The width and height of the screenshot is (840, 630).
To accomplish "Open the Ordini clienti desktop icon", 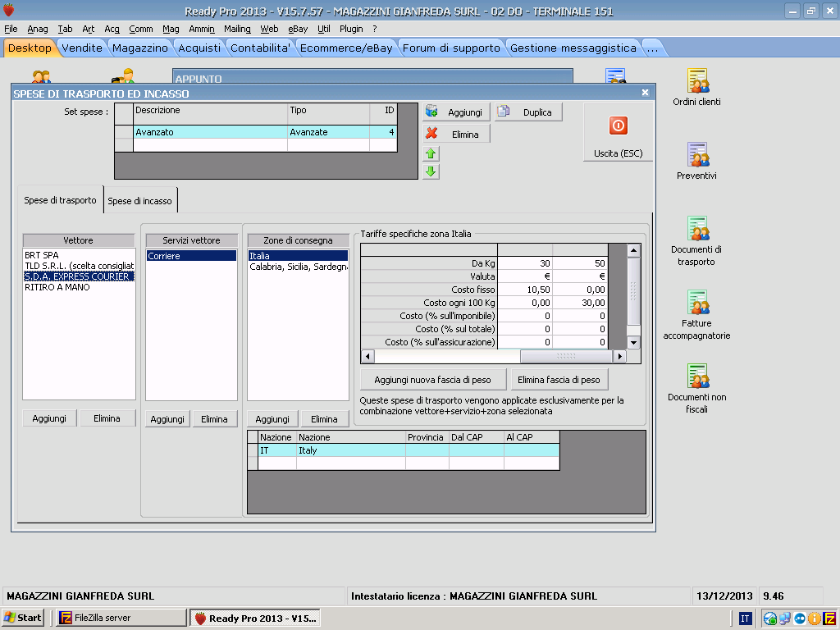I will point(697,87).
